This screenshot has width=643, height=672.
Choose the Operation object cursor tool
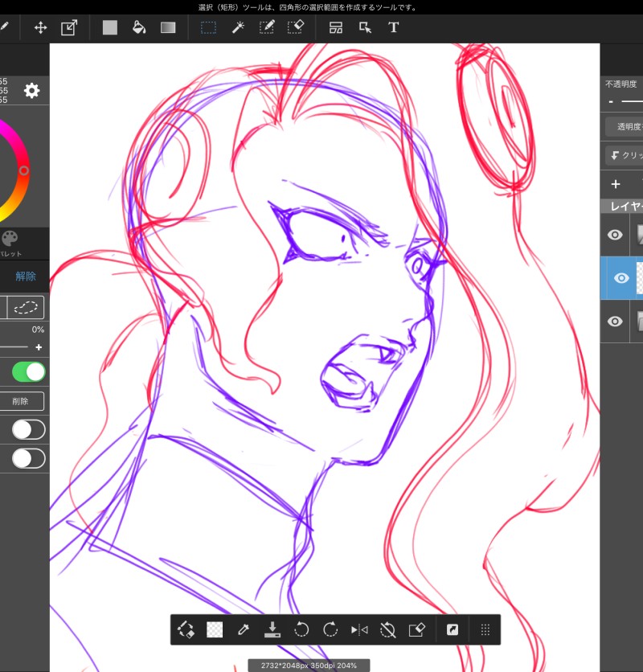pyautogui.click(x=365, y=28)
